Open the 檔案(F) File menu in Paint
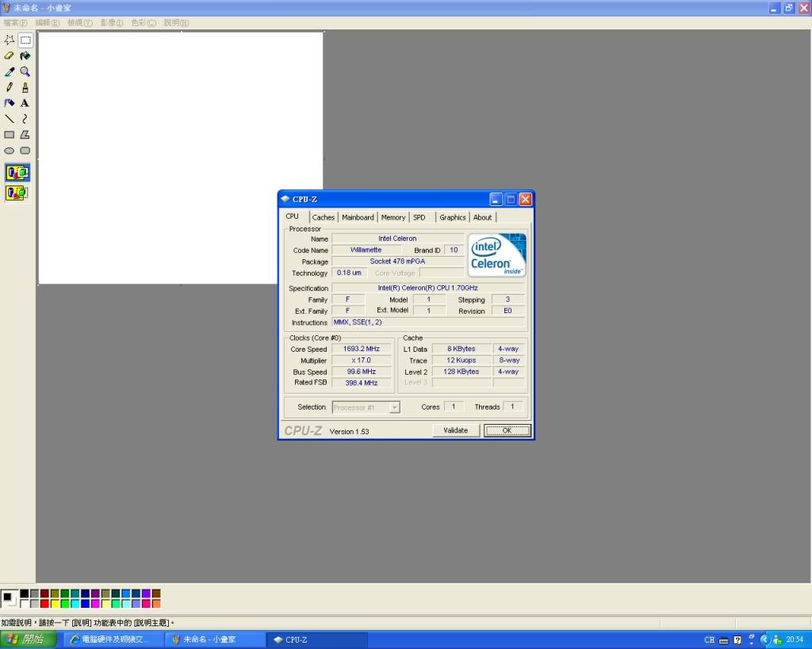This screenshot has width=812, height=649. pyautogui.click(x=15, y=23)
